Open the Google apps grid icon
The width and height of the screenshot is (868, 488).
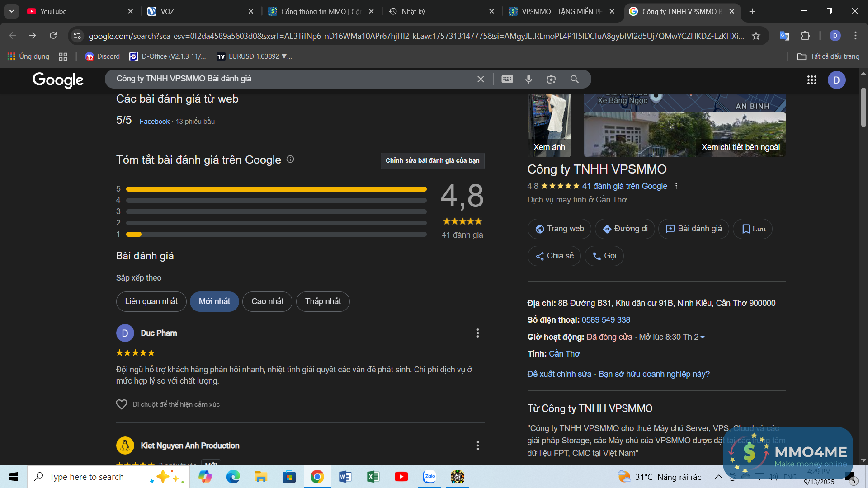point(811,80)
